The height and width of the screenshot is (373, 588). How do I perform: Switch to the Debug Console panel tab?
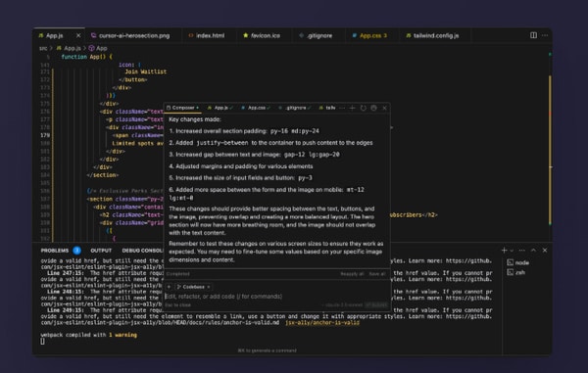click(x=142, y=251)
